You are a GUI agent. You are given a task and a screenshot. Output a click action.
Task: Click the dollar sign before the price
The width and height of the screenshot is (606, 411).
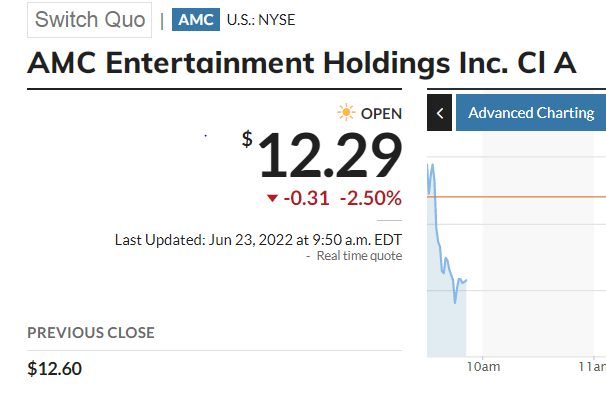[247, 139]
